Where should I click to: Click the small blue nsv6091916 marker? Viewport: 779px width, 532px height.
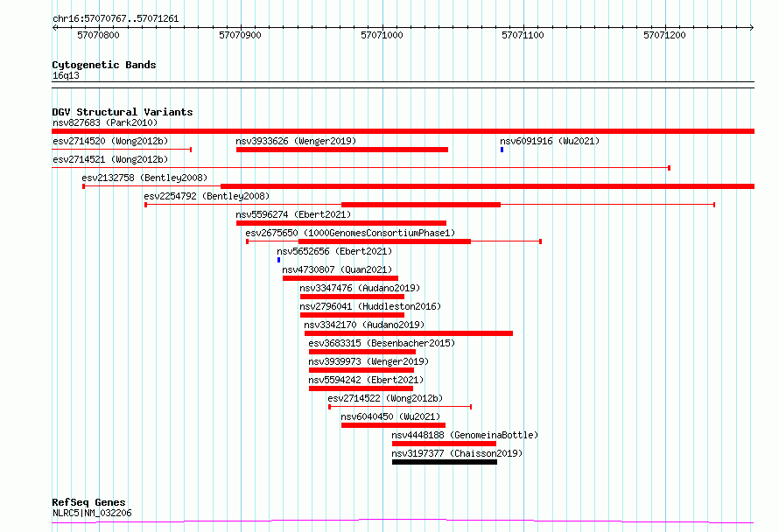[502, 150]
